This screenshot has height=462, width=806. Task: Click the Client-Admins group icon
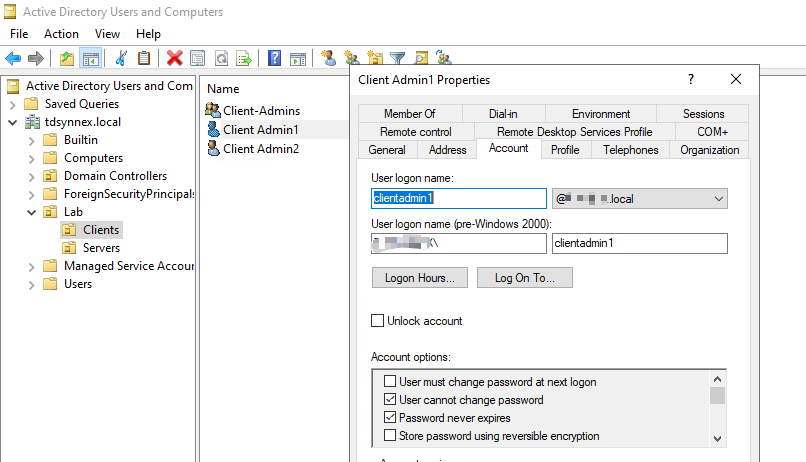[x=213, y=110]
